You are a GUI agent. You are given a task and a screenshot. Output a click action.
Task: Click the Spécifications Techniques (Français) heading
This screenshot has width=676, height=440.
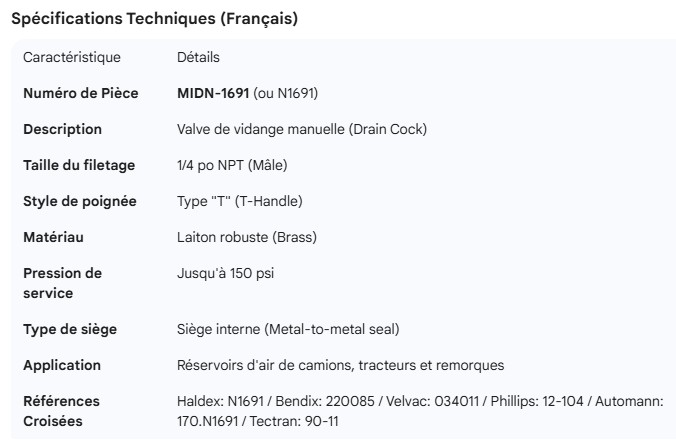[153, 19]
